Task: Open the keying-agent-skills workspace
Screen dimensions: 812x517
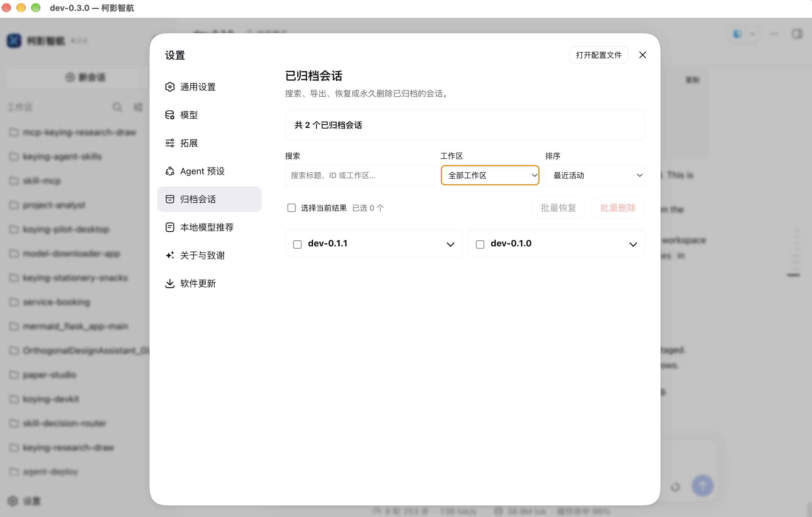Action: (x=62, y=157)
